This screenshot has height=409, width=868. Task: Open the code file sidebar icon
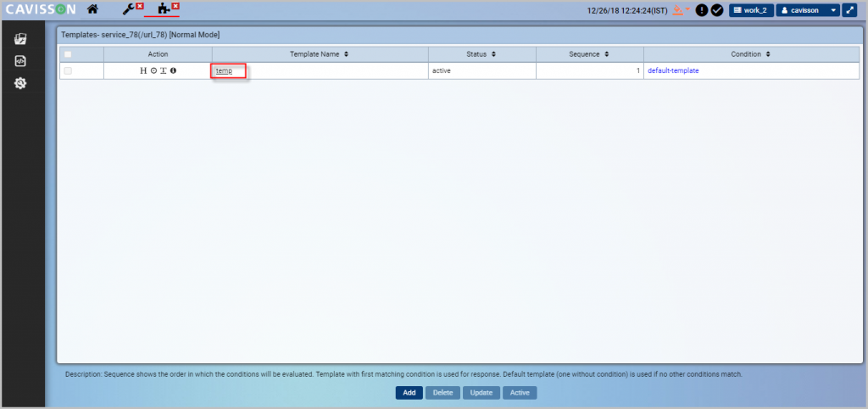coord(20,61)
